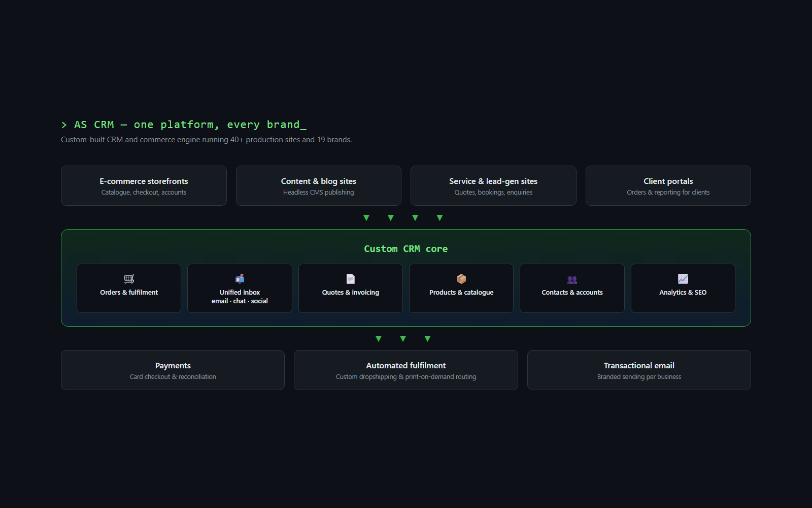Click the 'Custom-built CRM and commerce engine' subtitle
The width and height of the screenshot is (812, 508).
(206, 140)
